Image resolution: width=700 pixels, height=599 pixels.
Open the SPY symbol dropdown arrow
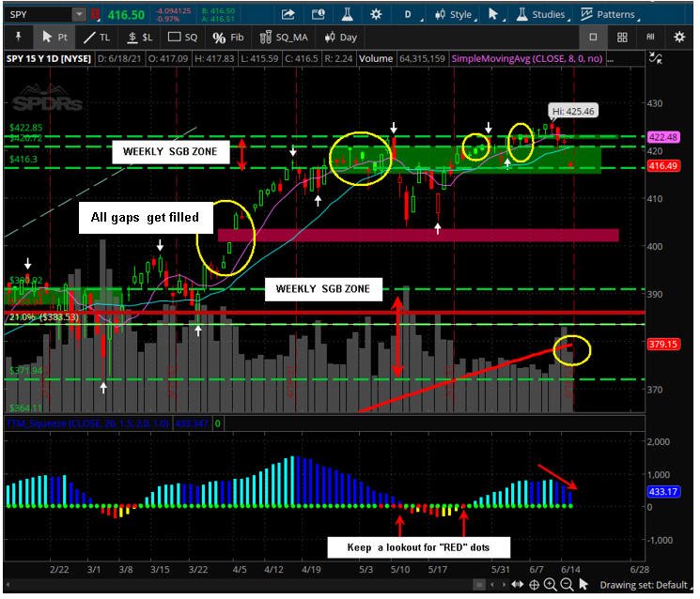(x=79, y=14)
